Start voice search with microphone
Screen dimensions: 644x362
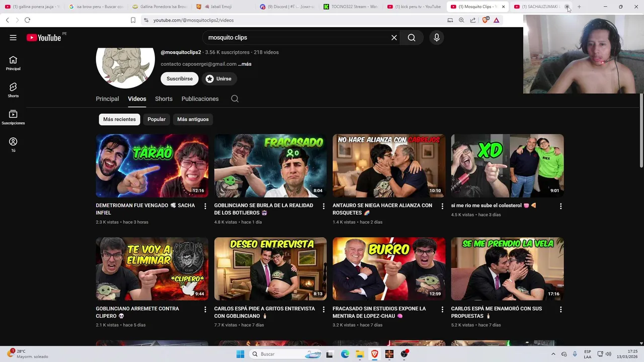click(436, 38)
